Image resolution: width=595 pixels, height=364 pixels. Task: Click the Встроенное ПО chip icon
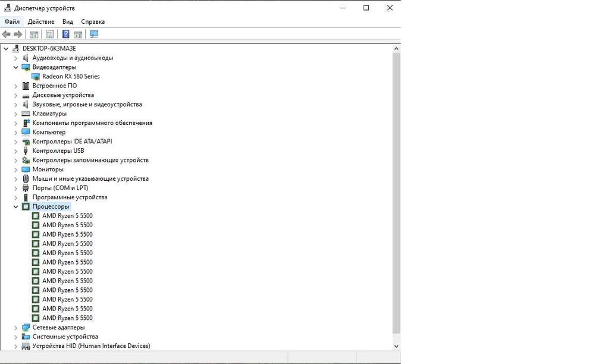pyautogui.click(x=26, y=86)
